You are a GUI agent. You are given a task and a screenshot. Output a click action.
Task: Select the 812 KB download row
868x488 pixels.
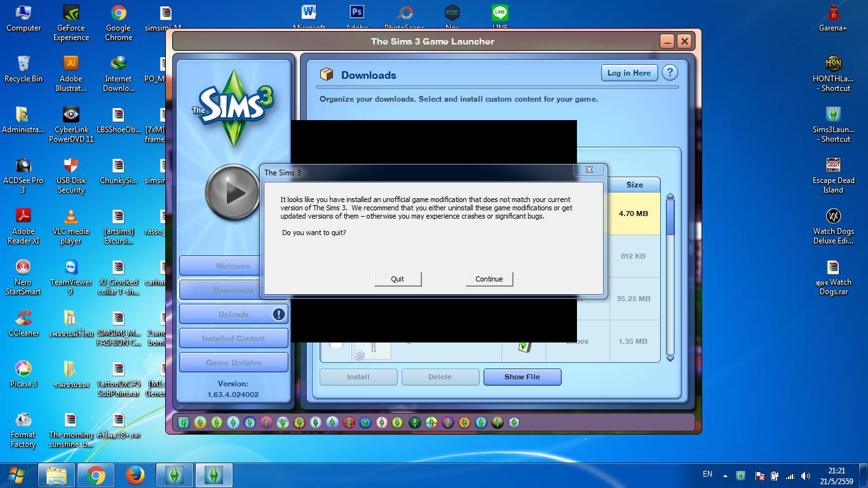coord(634,256)
